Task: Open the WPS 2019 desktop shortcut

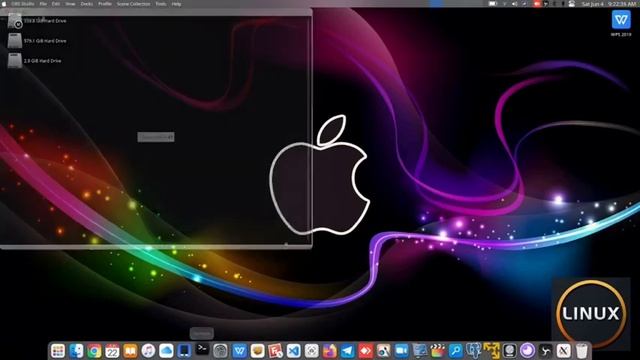Action: click(621, 23)
